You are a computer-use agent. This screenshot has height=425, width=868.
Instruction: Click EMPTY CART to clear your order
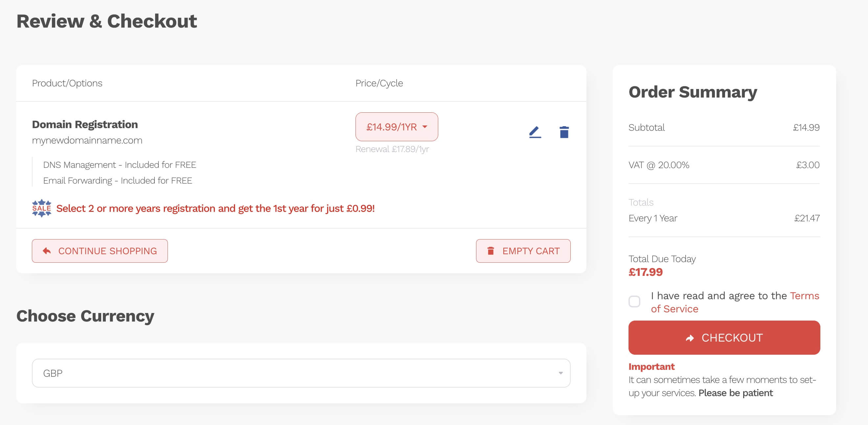523,251
